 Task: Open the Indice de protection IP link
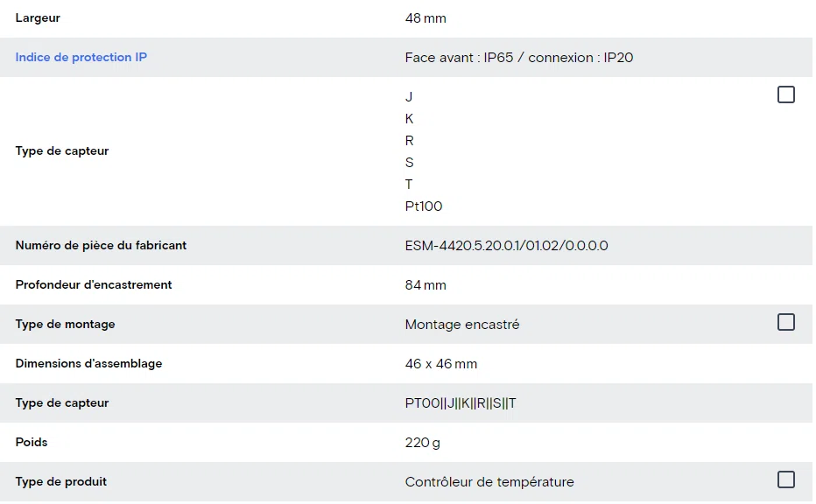81,57
